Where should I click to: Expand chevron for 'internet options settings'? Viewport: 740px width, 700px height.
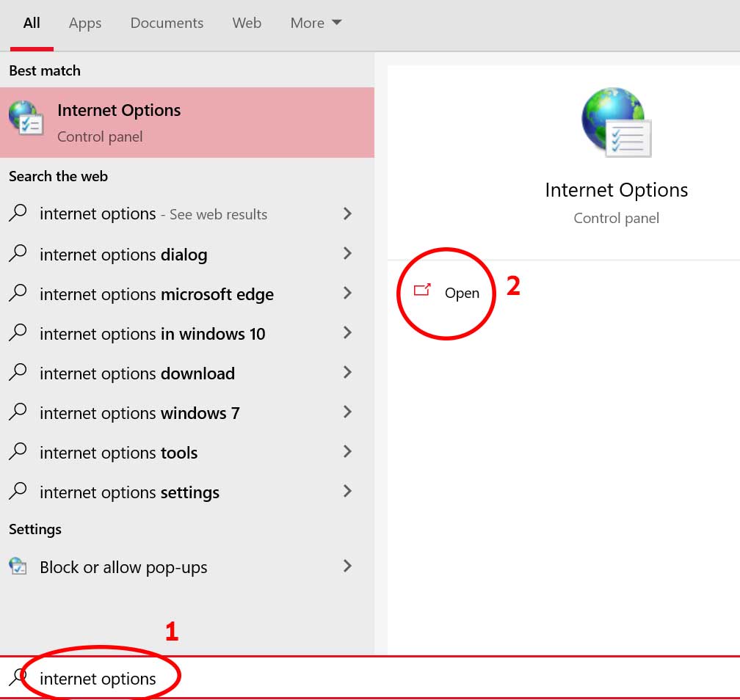(x=347, y=491)
